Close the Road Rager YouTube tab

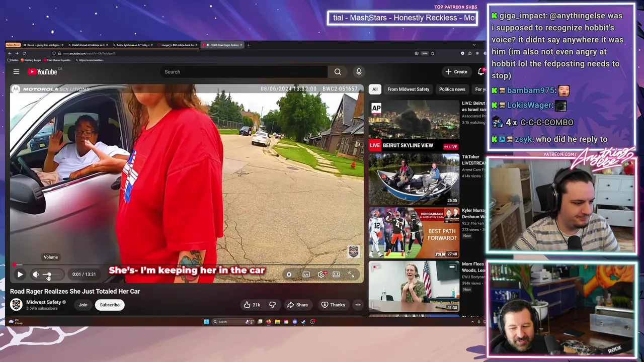pos(241,45)
